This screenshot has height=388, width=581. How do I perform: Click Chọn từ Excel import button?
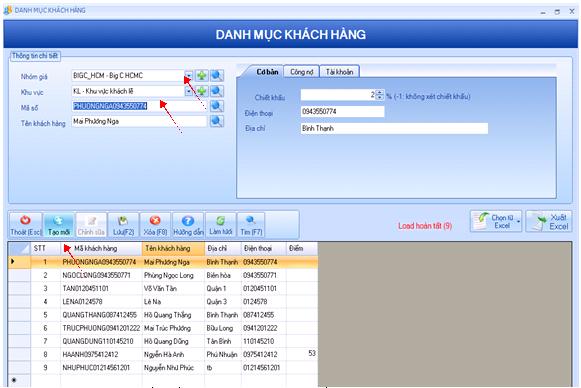(495, 221)
